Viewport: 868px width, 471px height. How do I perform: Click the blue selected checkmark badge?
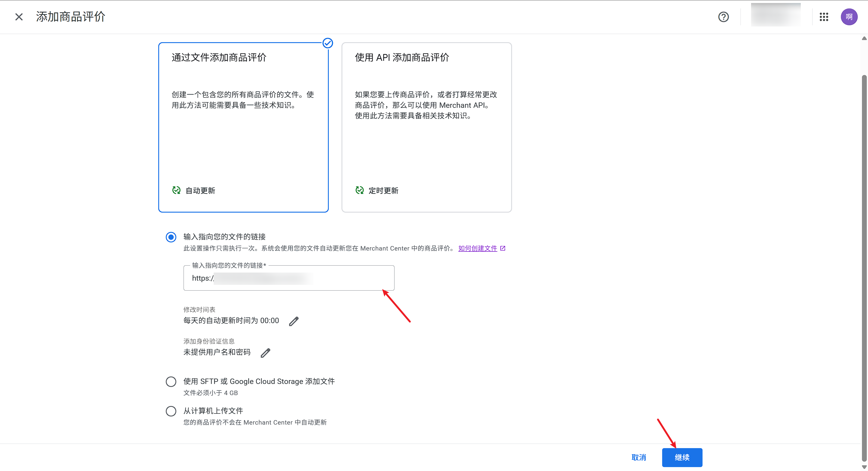point(328,43)
